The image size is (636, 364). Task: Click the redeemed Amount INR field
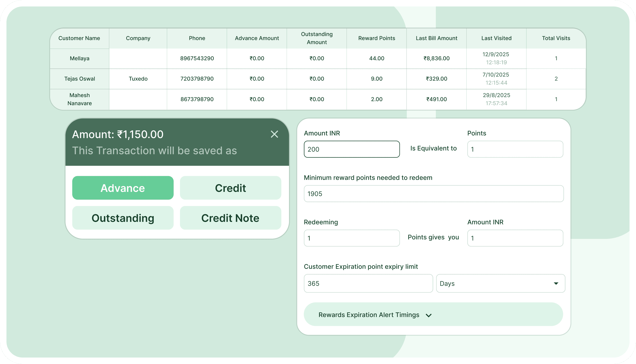coord(515,238)
